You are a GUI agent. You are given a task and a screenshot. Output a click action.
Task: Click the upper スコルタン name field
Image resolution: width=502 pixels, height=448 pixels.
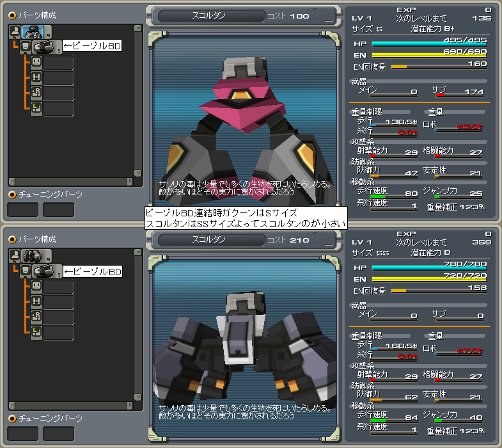[209, 16]
